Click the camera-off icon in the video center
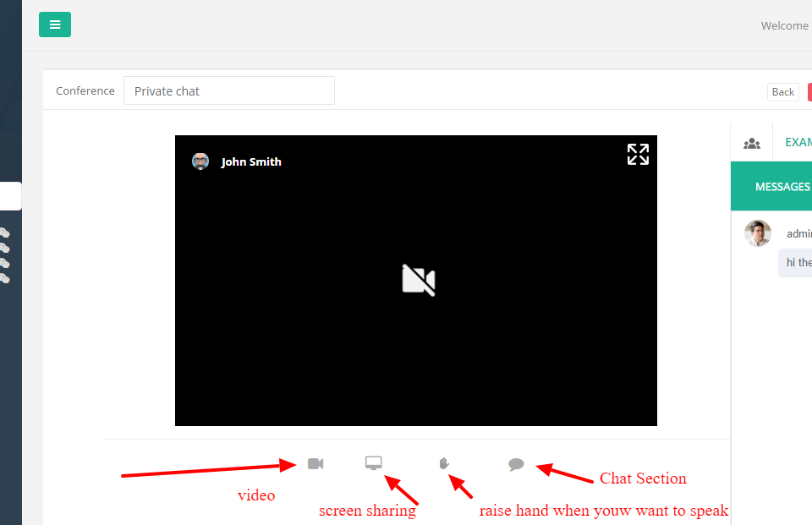Viewport: 812px width, 525px height. click(418, 280)
